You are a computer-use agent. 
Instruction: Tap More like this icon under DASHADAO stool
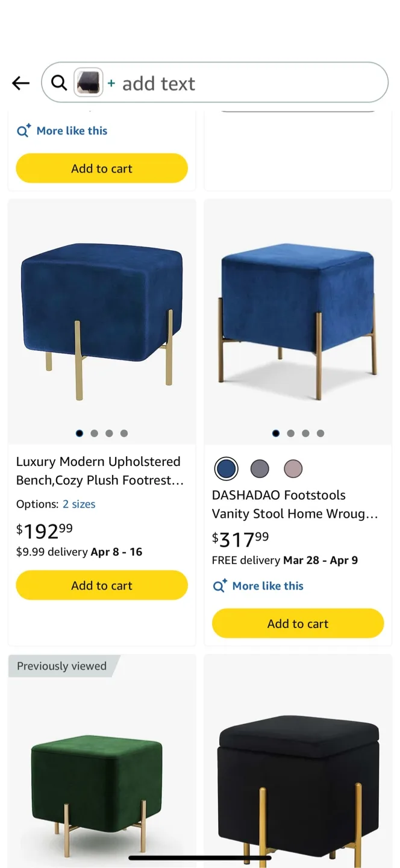220,585
